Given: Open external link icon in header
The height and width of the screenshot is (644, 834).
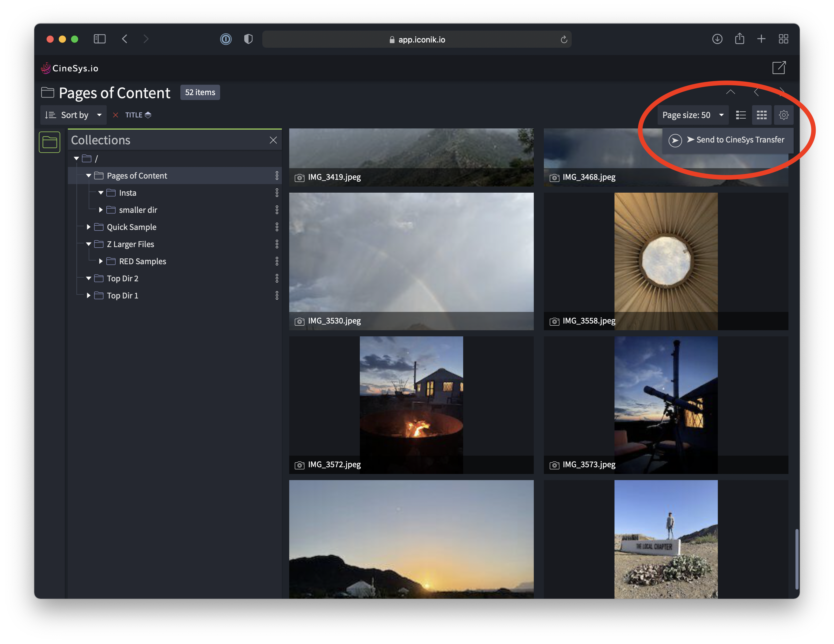Looking at the screenshot, I should click(779, 68).
